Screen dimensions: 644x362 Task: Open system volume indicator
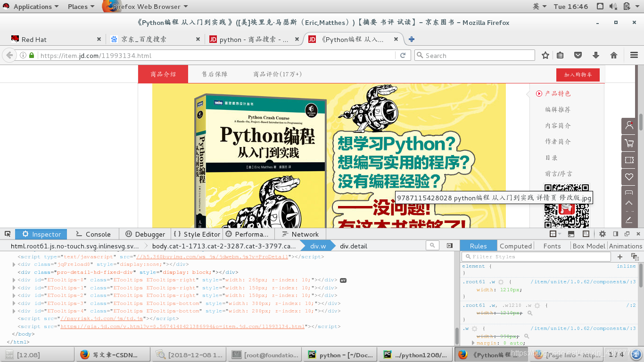click(613, 7)
